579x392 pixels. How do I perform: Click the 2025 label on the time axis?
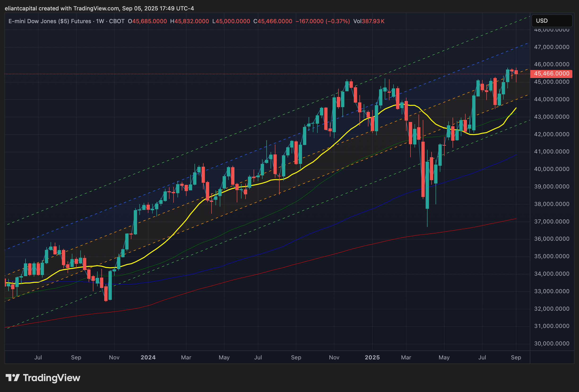(372, 357)
